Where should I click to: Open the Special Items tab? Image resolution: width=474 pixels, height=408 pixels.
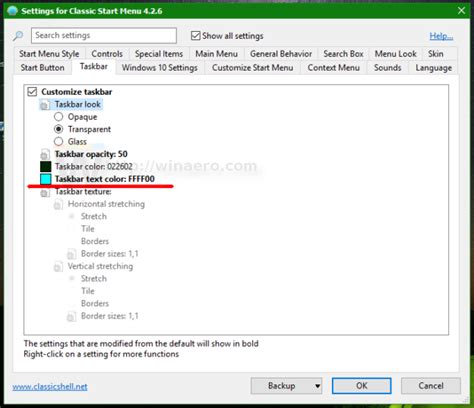pyautogui.click(x=159, y=54)
